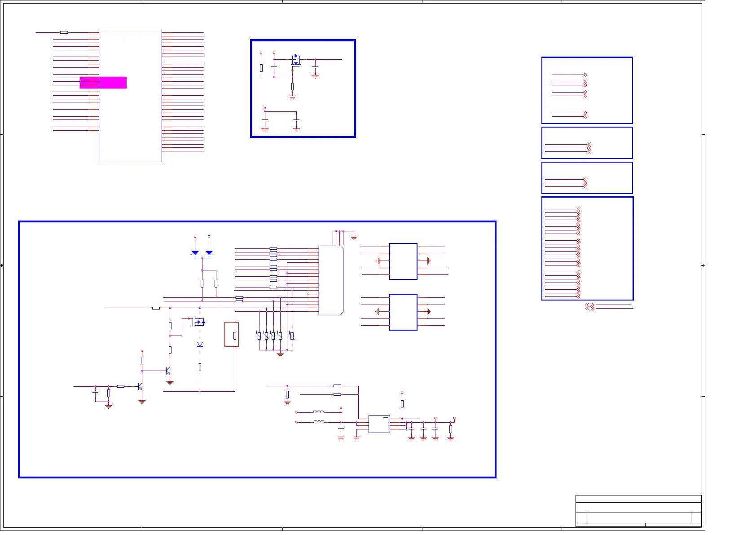
Task: Select the leftmost transistor next to the capacitor
Action: click(x=140, y=387)
